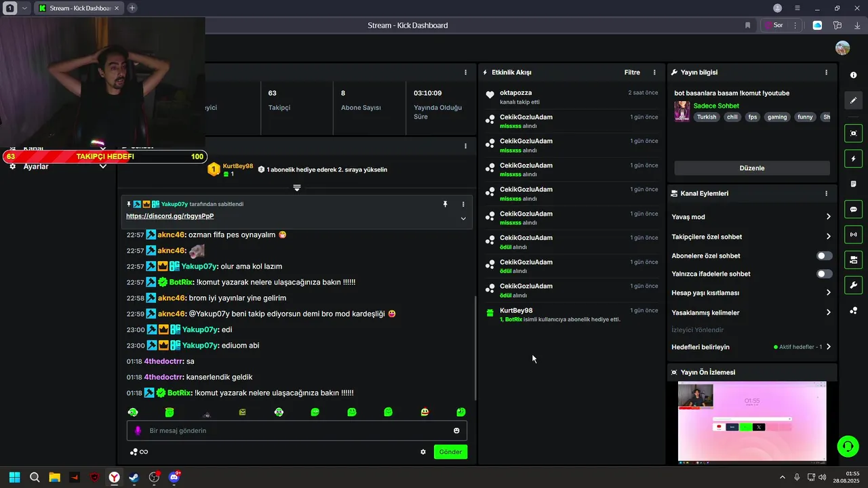Image resolution: width=868 pixels, height=488 pixels.
Task: Open the emoji picker in message box
Action: (x=456, y=430)
